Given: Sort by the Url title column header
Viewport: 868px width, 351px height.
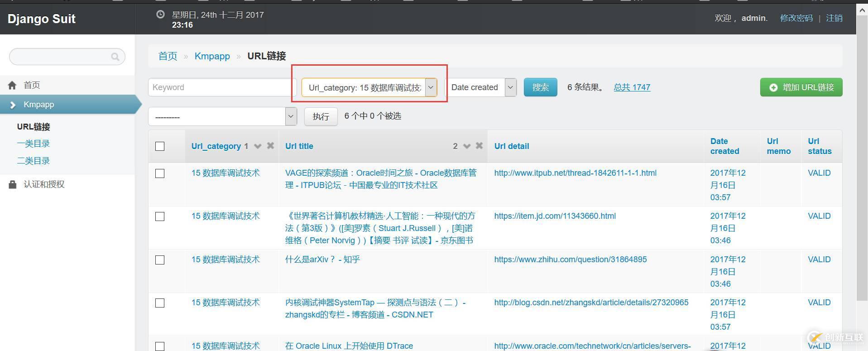Looking at the screenshot, I should tap(299, 146).
